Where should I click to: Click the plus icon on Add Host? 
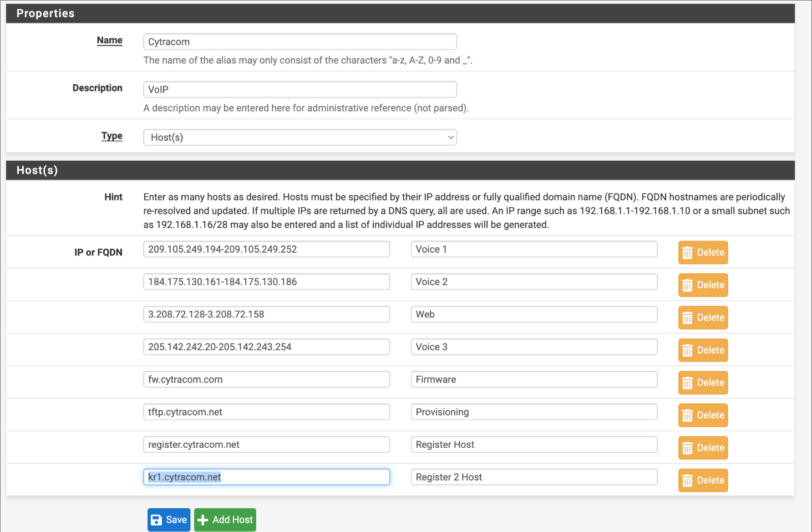pos(203,520)
